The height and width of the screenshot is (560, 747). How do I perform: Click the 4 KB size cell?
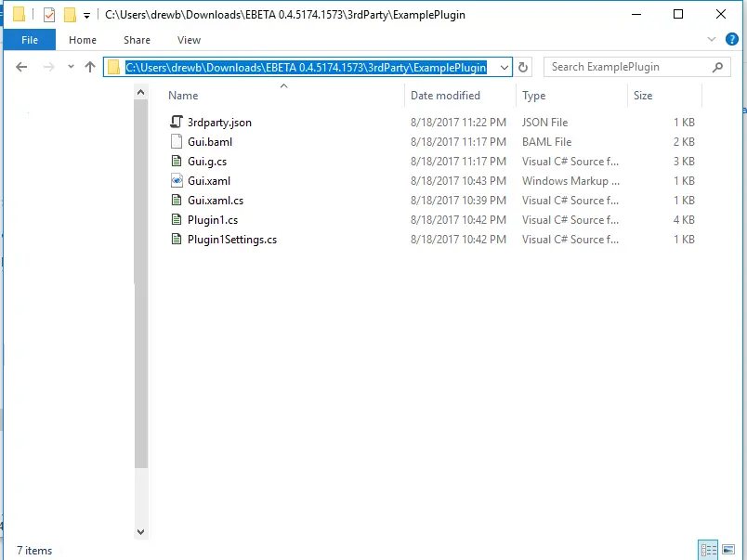pyautogui.click(x=684, y=220)
